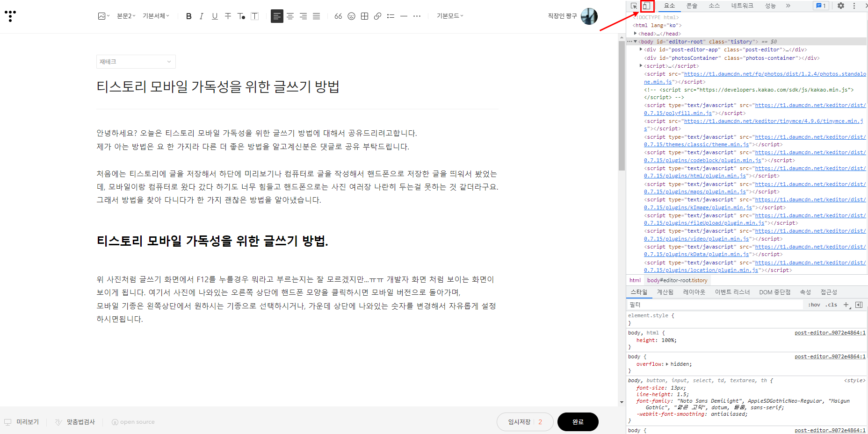
Task: Open the 재테크 category dropdown
Action: 136,62
